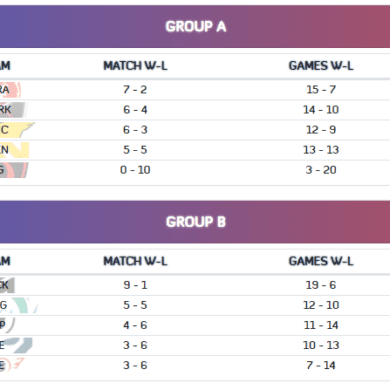Image resolution: width=390 pixels, height=390 pixels.
Task: Select the gray team logo in the 9 - 1 row
Action: tap(7, 285)
